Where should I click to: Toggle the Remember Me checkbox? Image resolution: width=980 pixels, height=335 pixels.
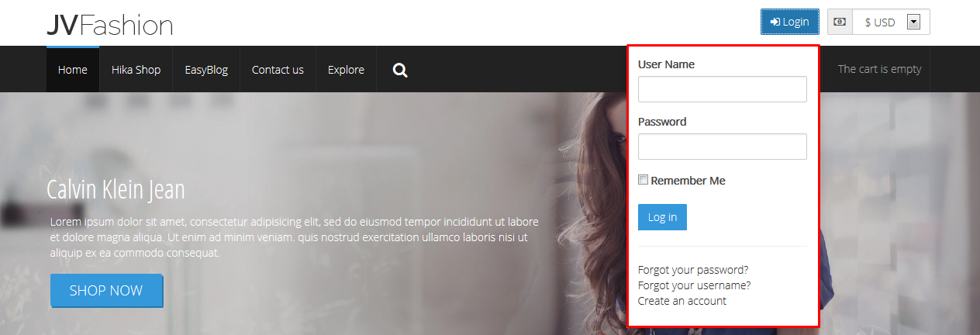tap(643, 180)
